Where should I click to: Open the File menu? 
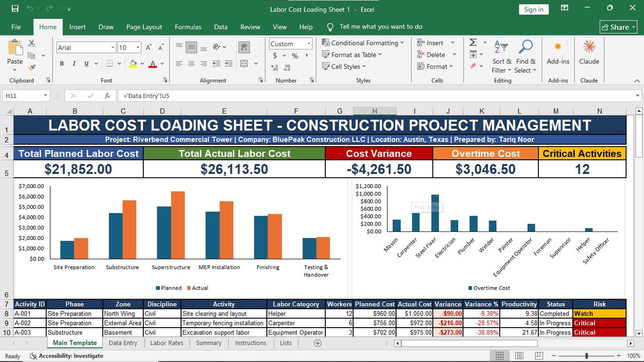[x=16, y=27]
